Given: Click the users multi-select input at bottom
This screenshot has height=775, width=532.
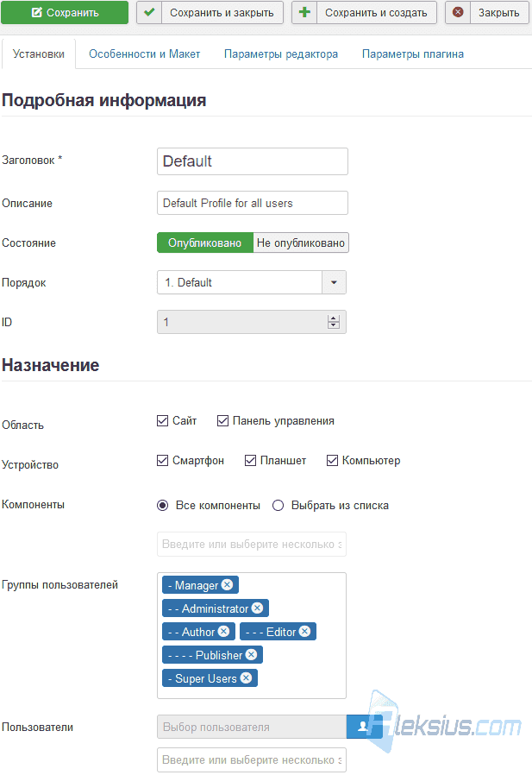Looking at the screenshot, I should click(252, 760).
